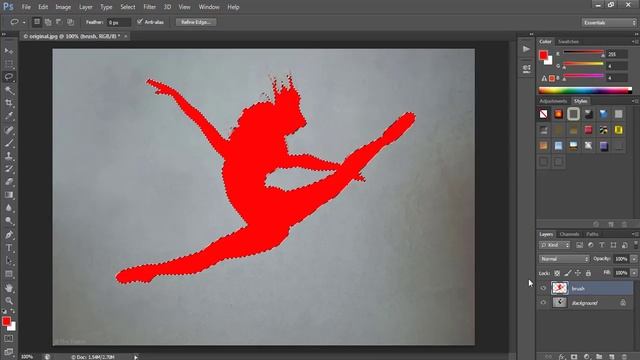
Task: Change screen mode at toolbox bottom
Action: point(9,352)
